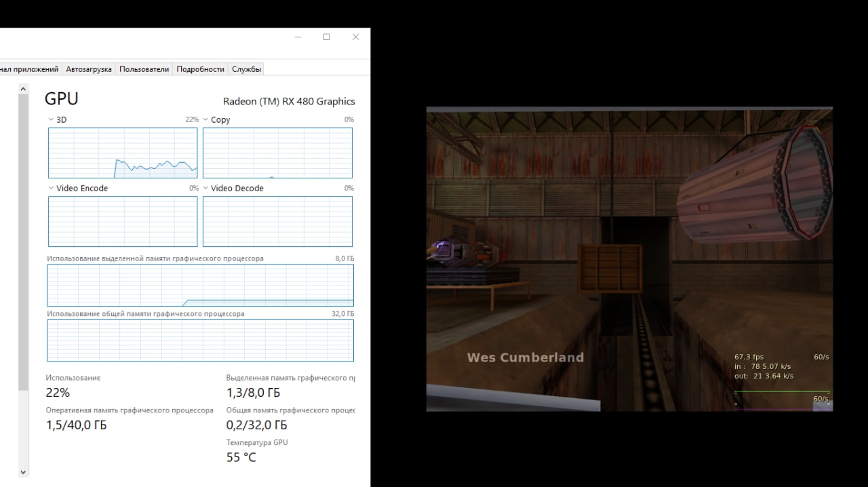Open the Video Encode engine dropdown

(51, 188)
